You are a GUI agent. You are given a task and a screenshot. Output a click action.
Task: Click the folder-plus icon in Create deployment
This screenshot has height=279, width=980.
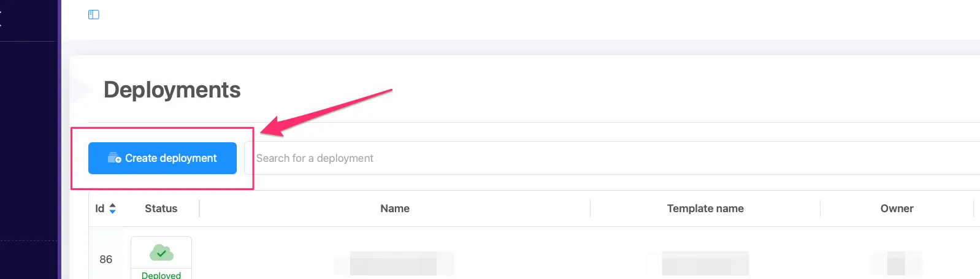coord(115,158)
